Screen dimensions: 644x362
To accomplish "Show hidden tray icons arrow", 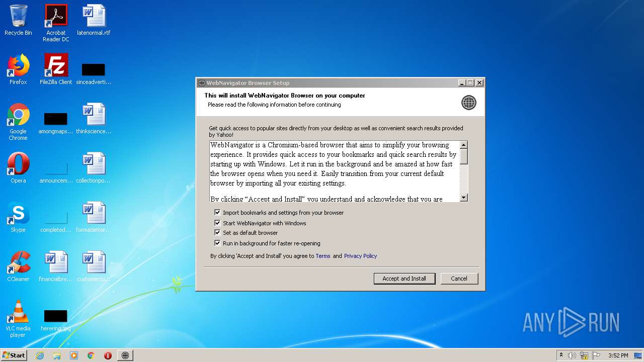I will coord(561,355).
